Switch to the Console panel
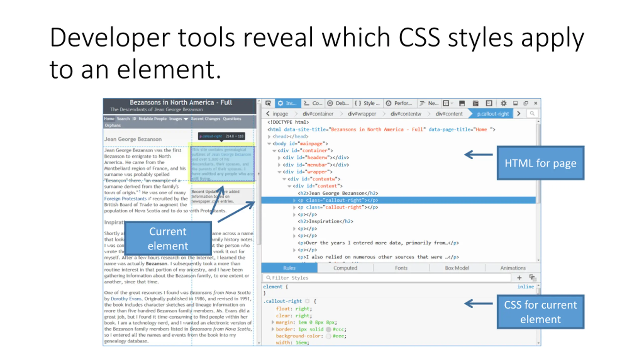The image size is (644, 362). point(313,103)
